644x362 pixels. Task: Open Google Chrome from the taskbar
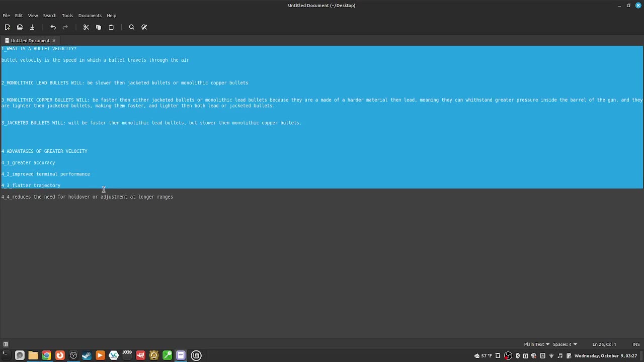[x=46, y=355]
